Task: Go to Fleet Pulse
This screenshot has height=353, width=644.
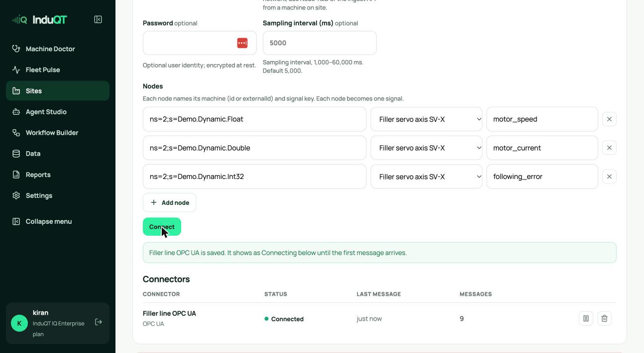Action: (x=58, y=70)
